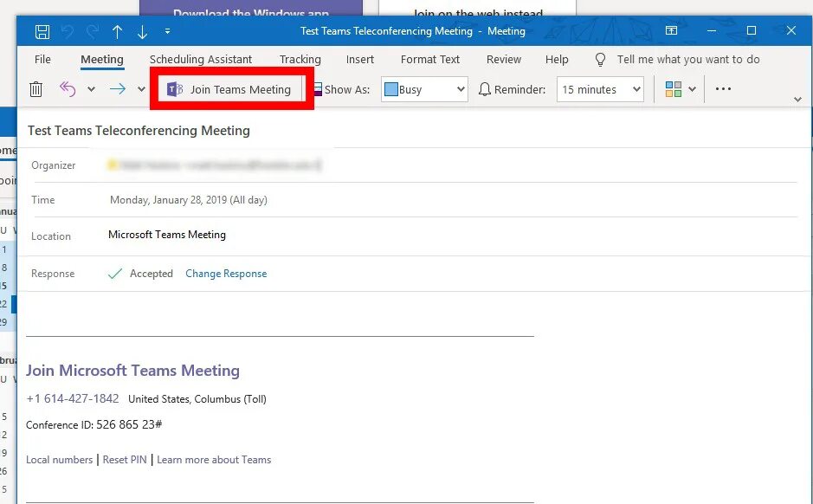This screenshot has height=504, width=813.
Task: Open the Tracking tab
Action: pos(300,60)
